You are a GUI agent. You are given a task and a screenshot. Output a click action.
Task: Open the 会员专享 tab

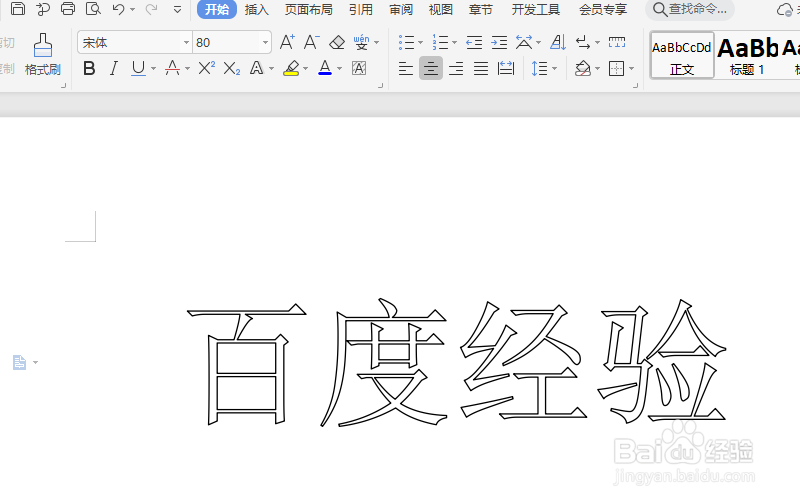click(603, 9)
